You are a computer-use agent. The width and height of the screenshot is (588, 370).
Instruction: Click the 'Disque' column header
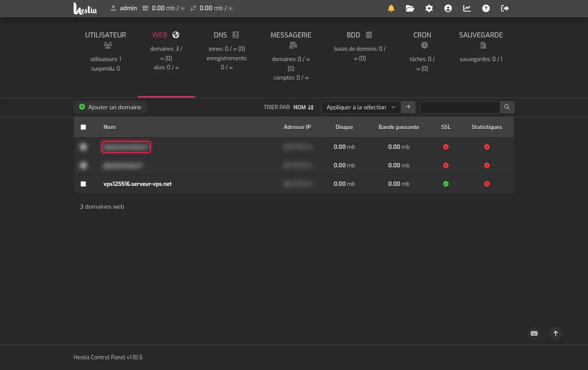(344, 127)
